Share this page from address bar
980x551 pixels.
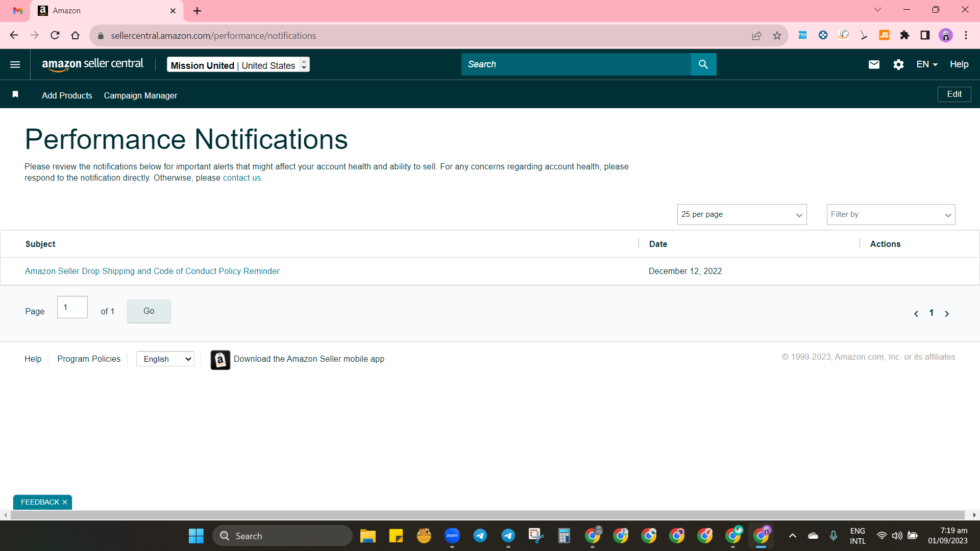click(x=756, y=35)
